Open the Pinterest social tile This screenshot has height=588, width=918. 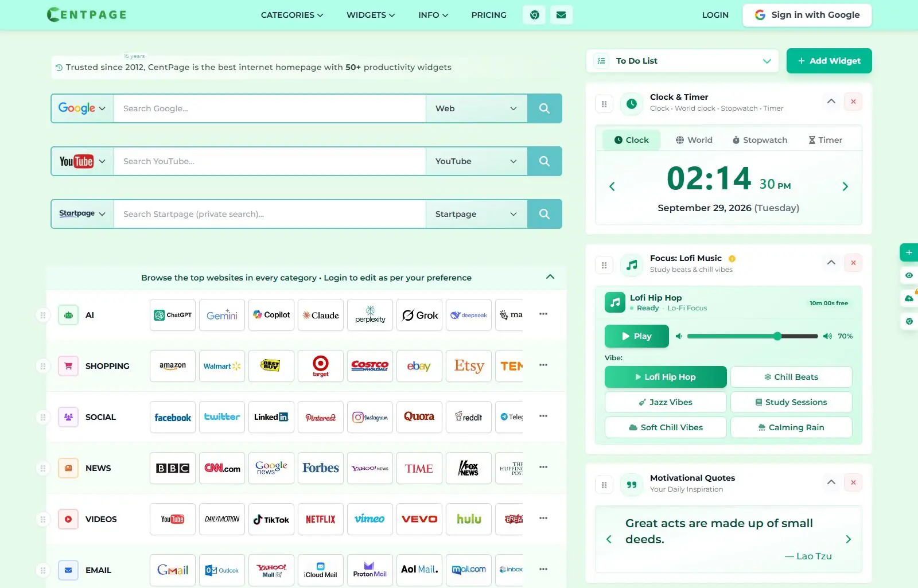tap(321, 417)
